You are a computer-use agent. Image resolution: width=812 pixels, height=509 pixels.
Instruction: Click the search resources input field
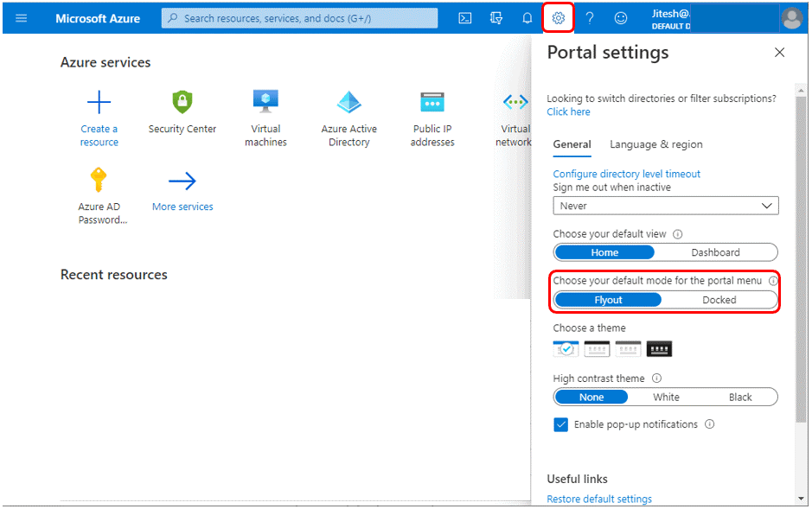(299, 19)
